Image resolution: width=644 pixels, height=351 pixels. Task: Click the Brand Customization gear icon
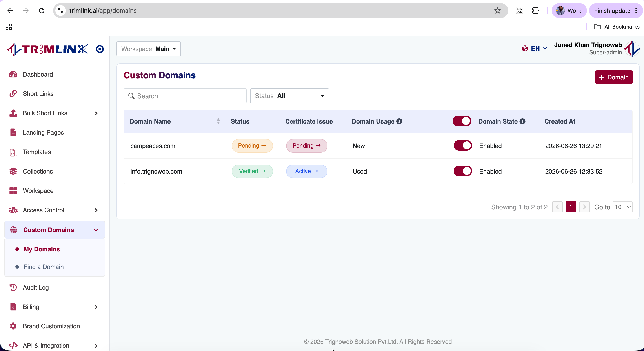(x=13, y=326)
